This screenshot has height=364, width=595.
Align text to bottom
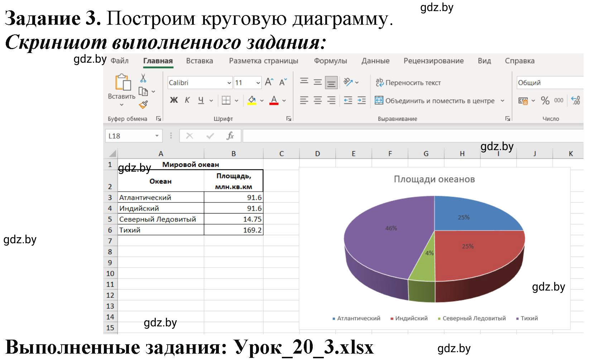(x=331, y=83)
